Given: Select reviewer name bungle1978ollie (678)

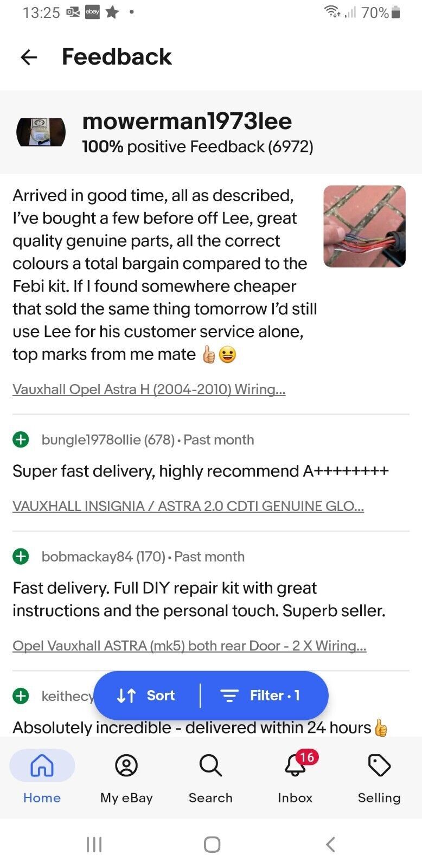Looking at the screenshot, I should click(108, 439).
